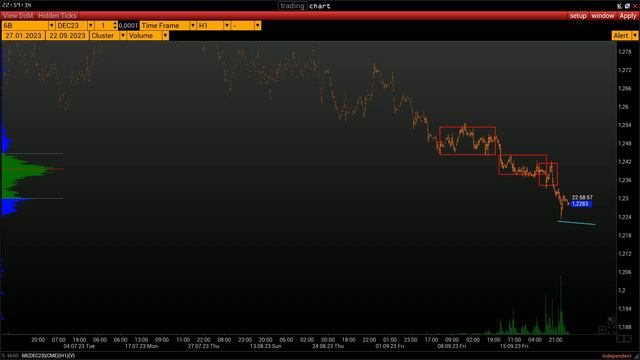Screen dimensions: 640x360
Task: Click the current price label 1,2283
Action: click(581, 204)
